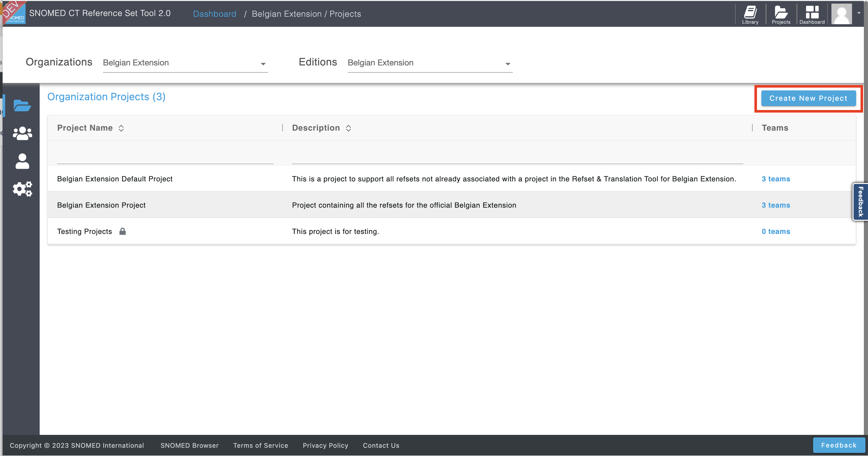Screen dimensions: 868x456
Task: Click description 'This project is for testing.'
Action: coord(336,232)
